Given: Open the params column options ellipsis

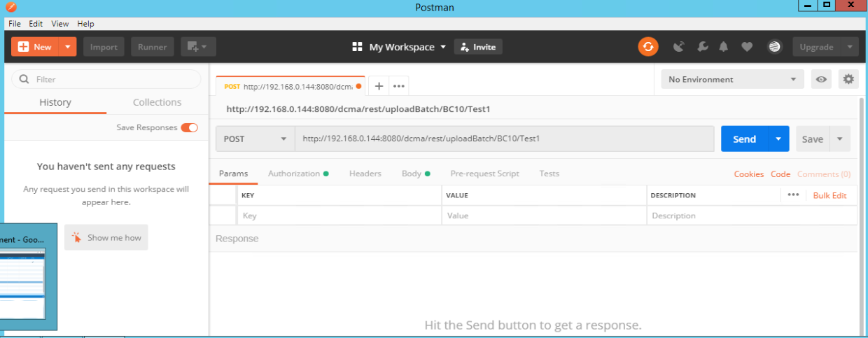Looking at the screenshot, I should pyautogui.click(x=793, y=195).
